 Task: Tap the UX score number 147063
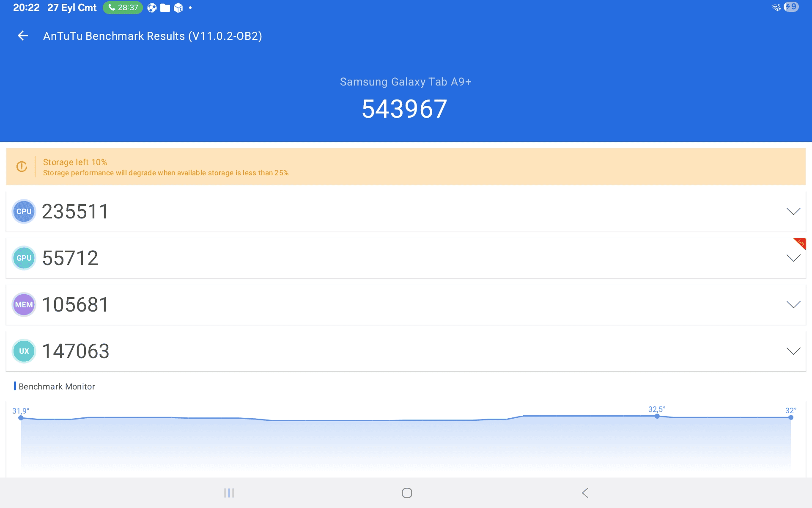[76, 351]
